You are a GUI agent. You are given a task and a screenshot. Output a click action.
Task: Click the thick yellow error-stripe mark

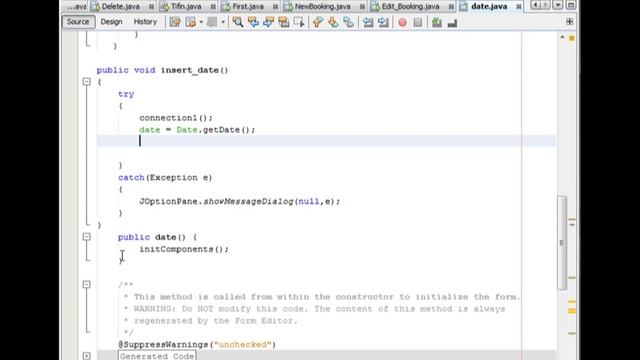[572, 311]
